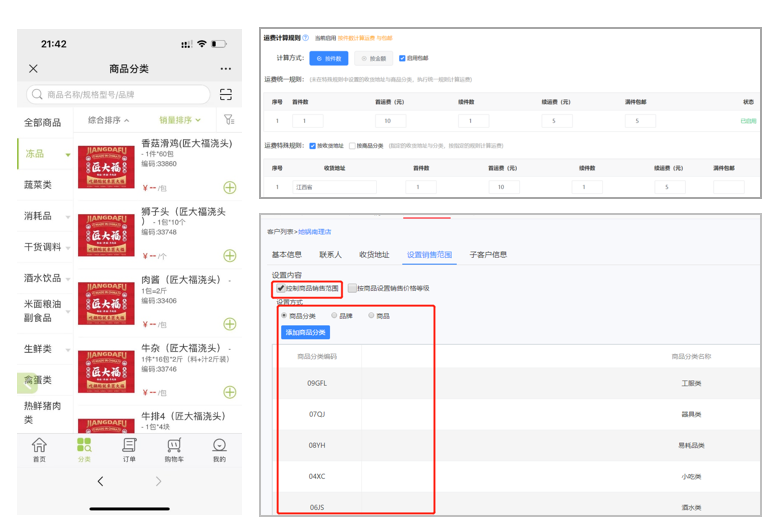Open the 牛杂 product thumbnail
This screenshot has height=531, width=776.
pos(106,372)
